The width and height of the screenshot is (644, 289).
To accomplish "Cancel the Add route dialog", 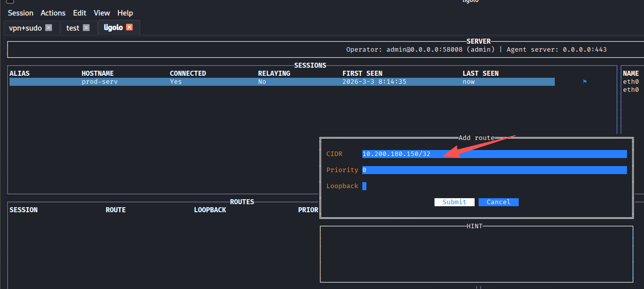I will tap(498, 202).
